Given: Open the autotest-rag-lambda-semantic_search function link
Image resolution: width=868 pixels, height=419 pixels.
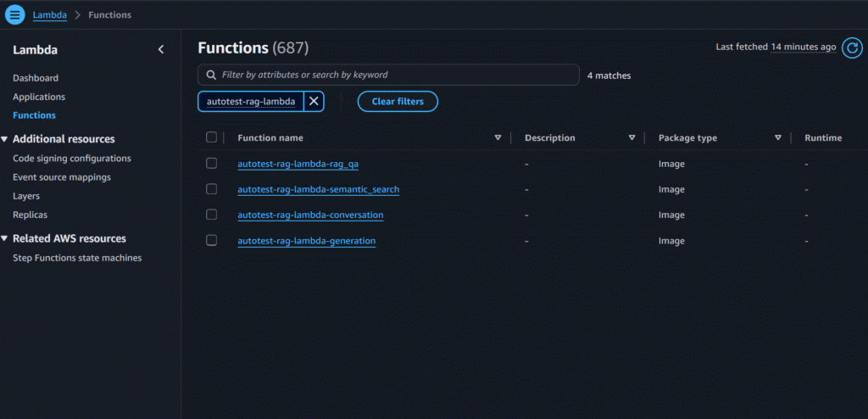Looking at the screenshot, I should 318,189.
